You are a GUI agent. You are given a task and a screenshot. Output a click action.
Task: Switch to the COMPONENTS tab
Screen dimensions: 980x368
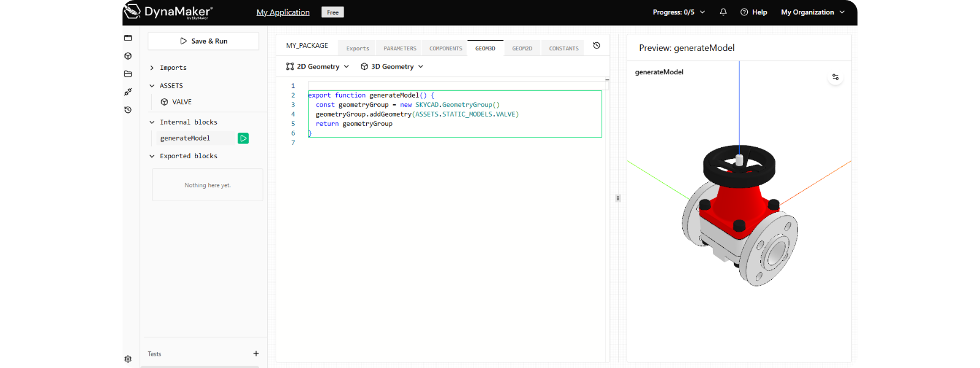pyautogui.click(x=446, y=48)
